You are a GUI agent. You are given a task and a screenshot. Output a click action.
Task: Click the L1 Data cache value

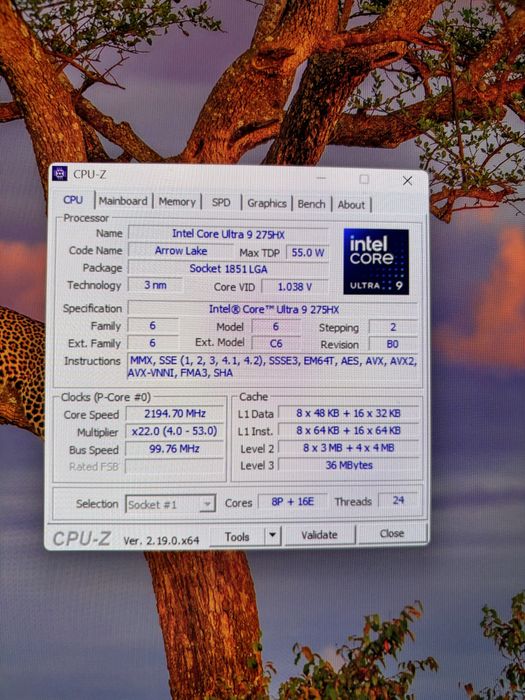click(x=349, y=413)
